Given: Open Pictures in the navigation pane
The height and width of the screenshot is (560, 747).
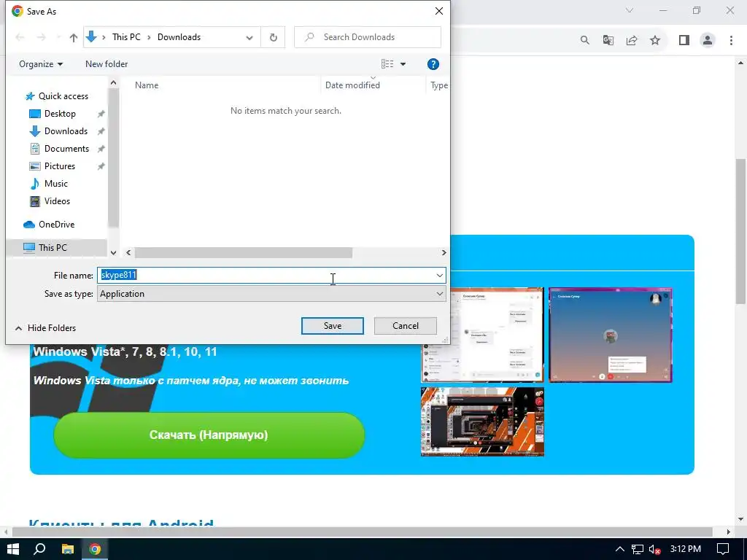Looking at the screenshot, I should (60, 166).
